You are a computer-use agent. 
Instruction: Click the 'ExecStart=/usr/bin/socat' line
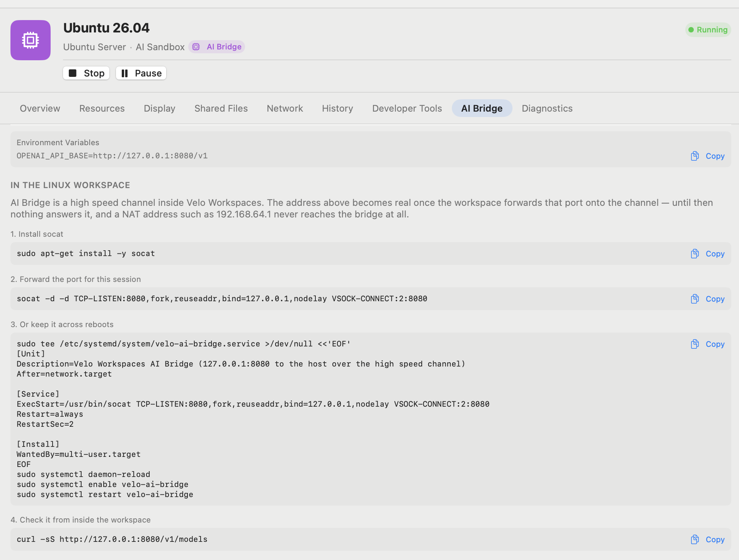tap(253, 404)
